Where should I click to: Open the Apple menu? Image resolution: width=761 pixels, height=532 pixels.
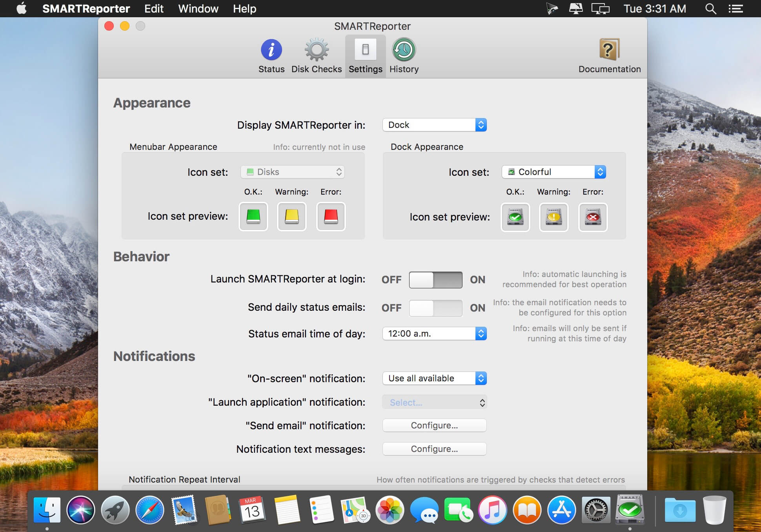point(22,9)
